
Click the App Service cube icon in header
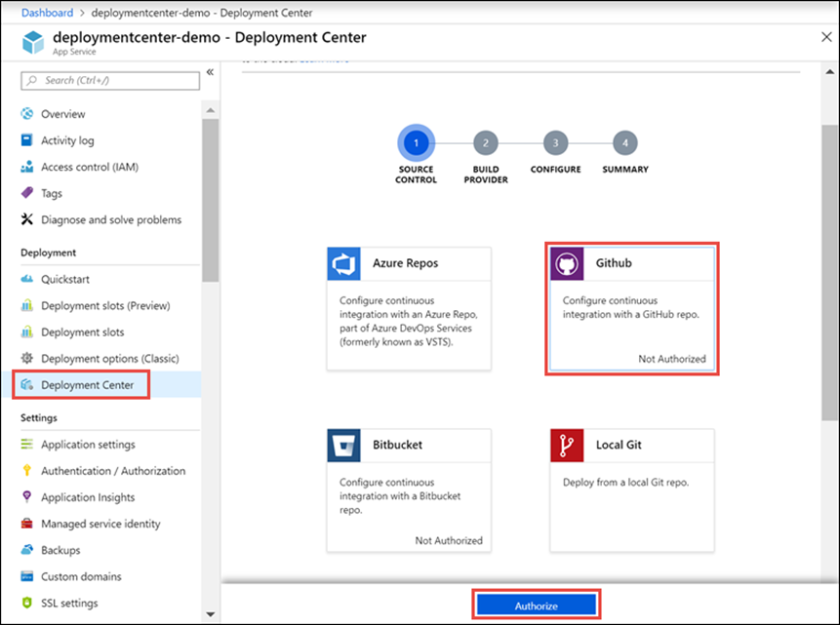(33, 42)
